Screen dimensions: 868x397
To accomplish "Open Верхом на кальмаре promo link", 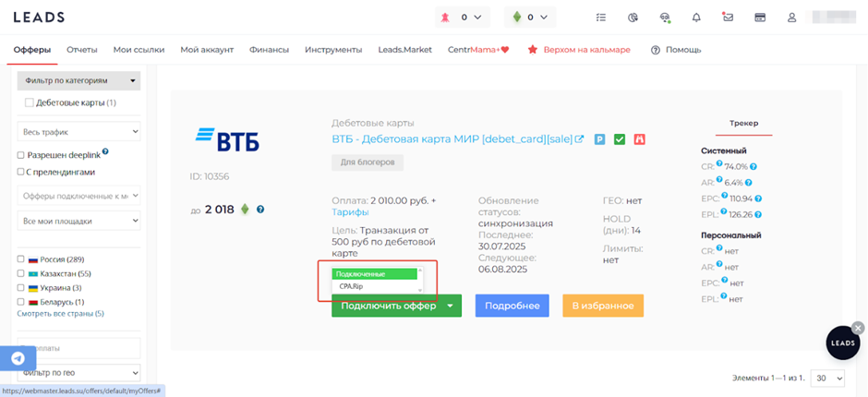I will (579, 50).
